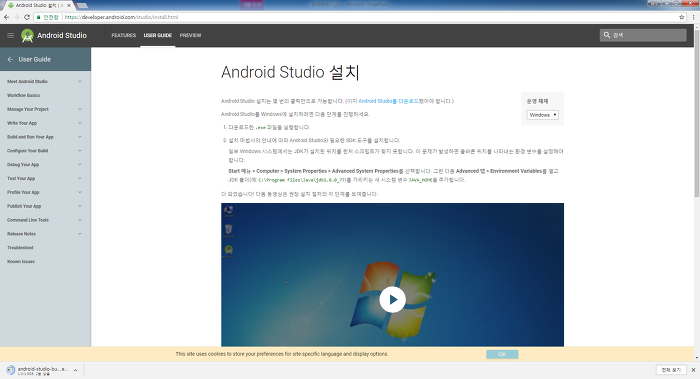The height and width of the screenshot is (379, 700).
Task: Click the Android Studio title text
Action: tap(62, 35)
